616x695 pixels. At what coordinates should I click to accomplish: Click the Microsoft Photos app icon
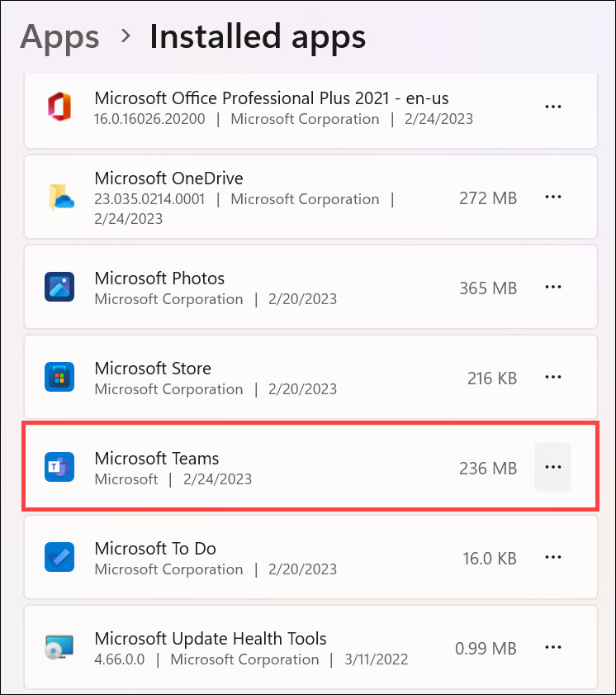point(59,288)
